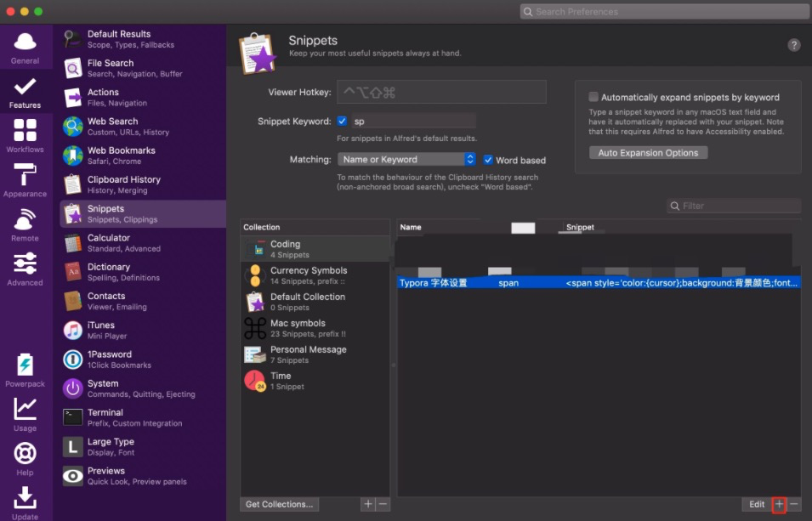Open the Matching Name or Keyword dropdown
Image resolution: width=812 pixels, height=521 pixels.
pos(406,159)
